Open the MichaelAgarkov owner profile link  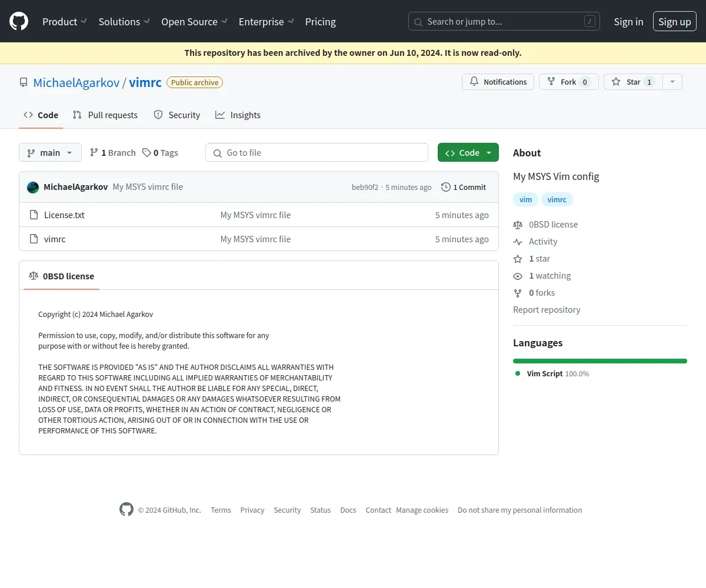[x=76, y=82]
